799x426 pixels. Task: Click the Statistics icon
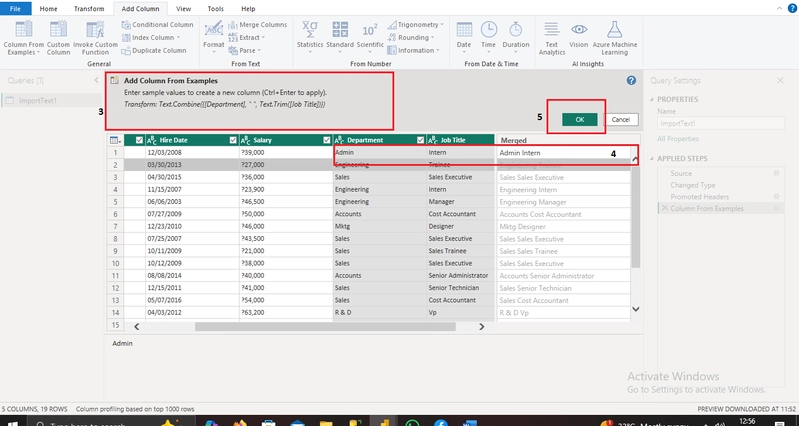point(310,30)
